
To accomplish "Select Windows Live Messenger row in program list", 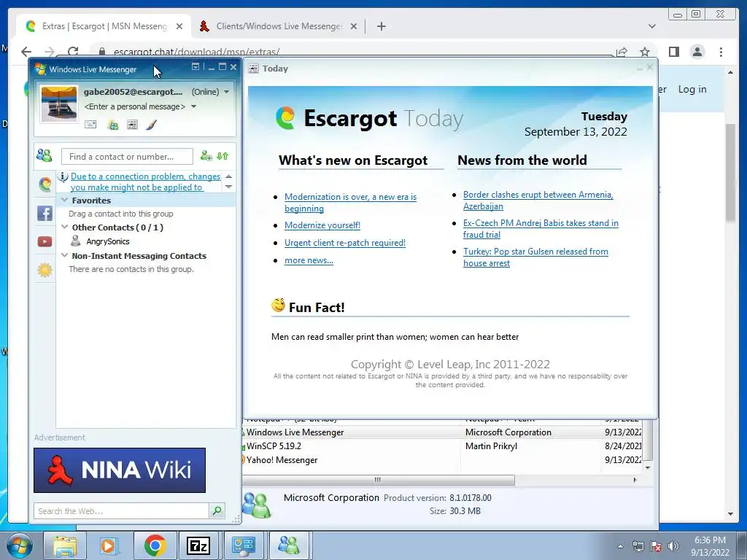I will pos(442,432).
